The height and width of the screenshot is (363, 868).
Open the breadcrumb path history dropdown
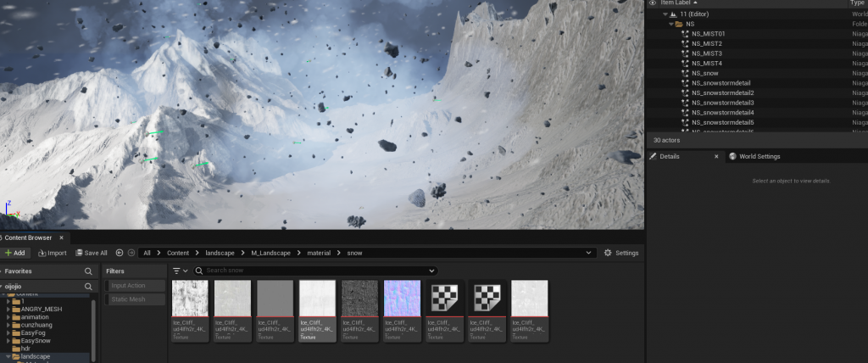point(589,253)
